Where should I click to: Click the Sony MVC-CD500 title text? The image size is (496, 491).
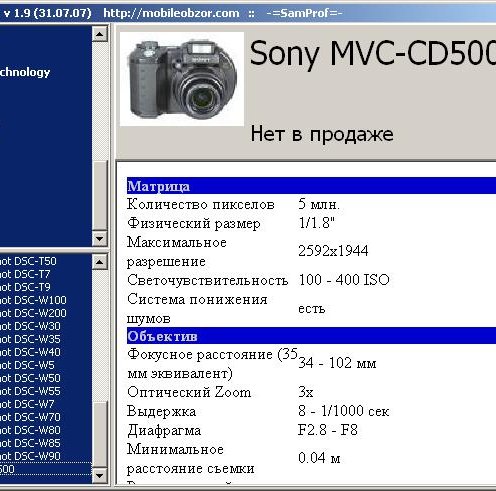(x=373, y=53)
